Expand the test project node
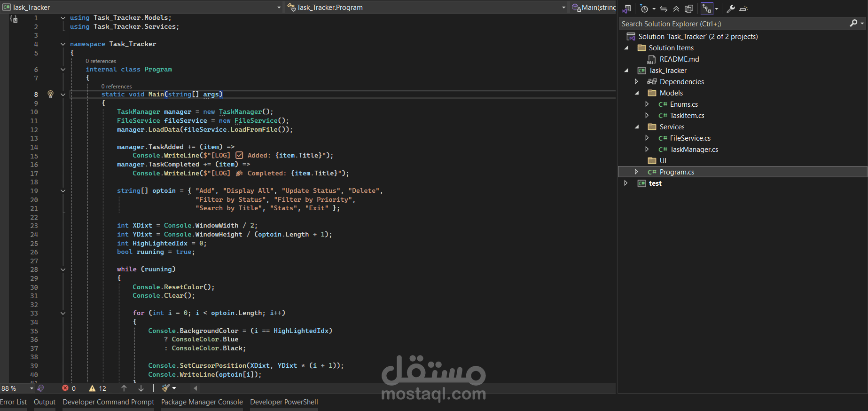 pyautogui.click(x=626, y=183)
